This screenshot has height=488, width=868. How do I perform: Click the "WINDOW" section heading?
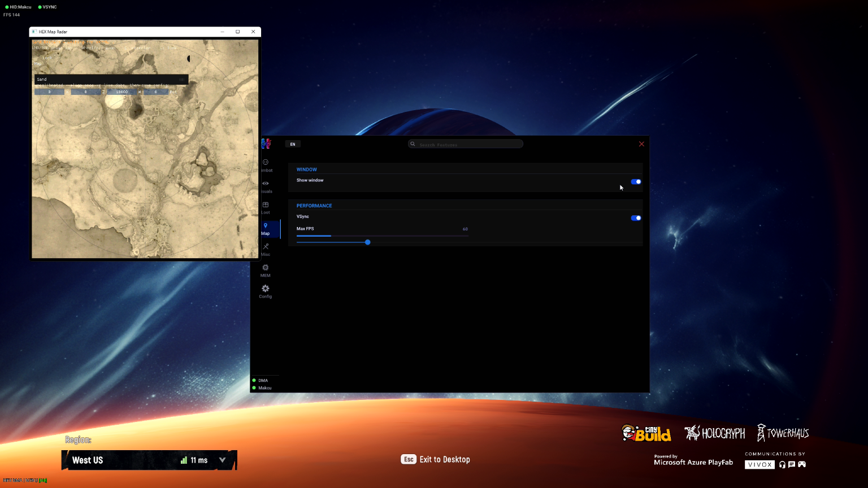pos(307,169)
